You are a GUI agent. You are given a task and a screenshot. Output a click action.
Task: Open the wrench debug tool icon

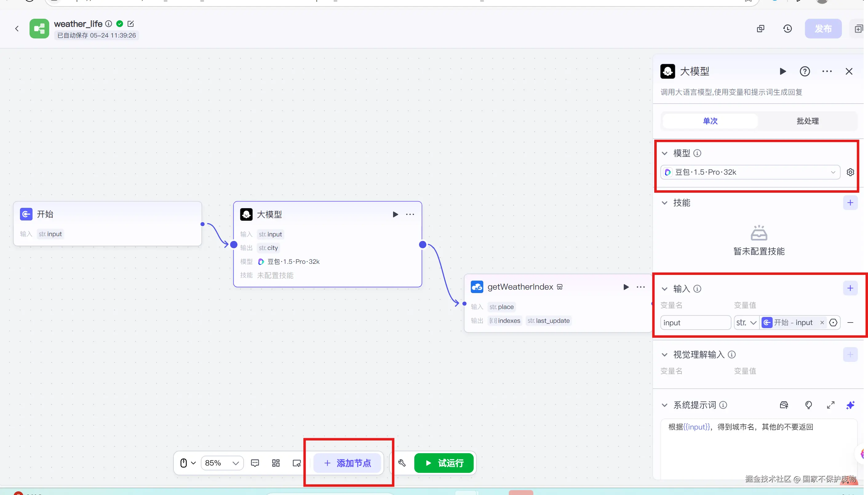[x=402, y=463]
